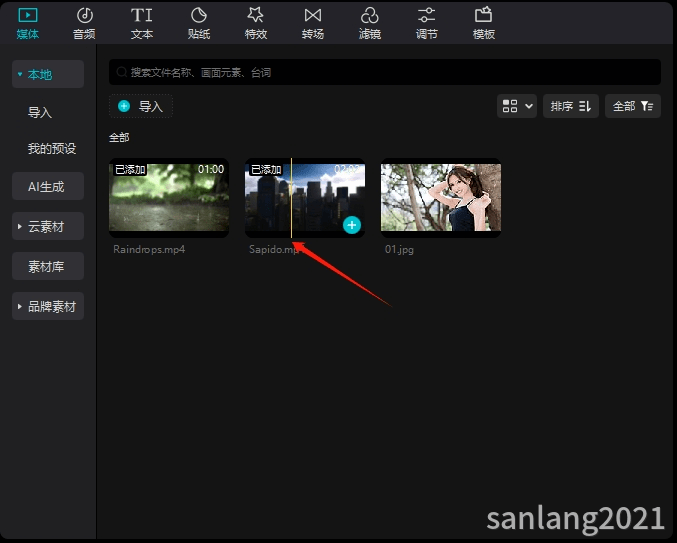
Task: Click the 全部 heading above the thumbnails
Action: click(x=119, y=138)
